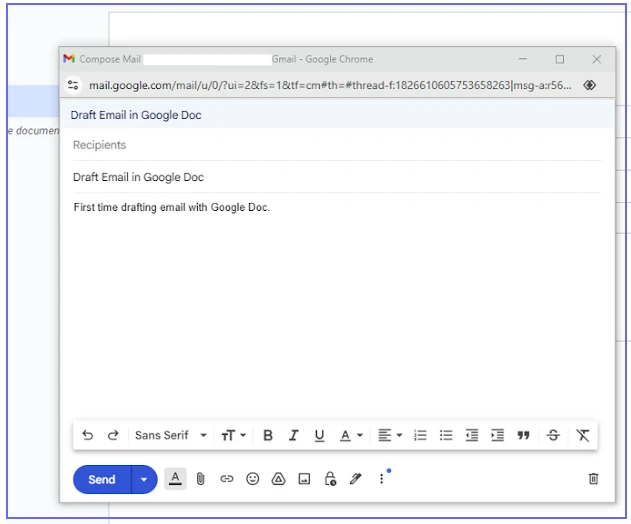Toggle confidential mode lock icon
The image size is (631, 524).
coord(330,479)
